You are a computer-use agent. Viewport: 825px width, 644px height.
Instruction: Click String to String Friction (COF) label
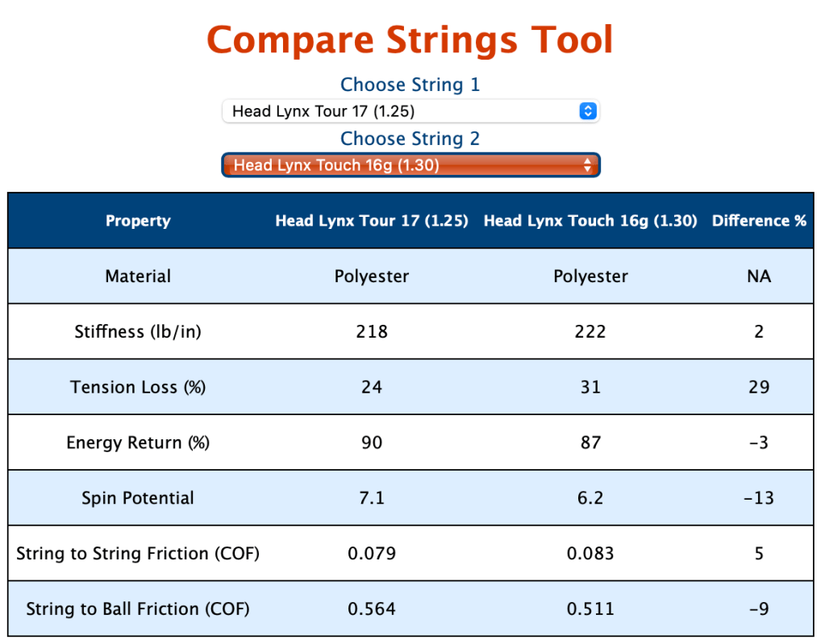(138, 554)
